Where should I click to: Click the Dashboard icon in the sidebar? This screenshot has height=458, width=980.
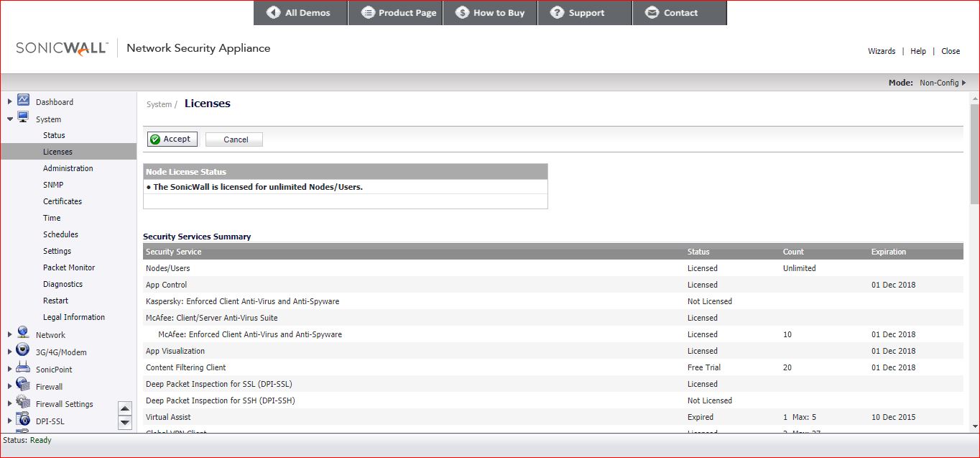click(x=24, y=101)
